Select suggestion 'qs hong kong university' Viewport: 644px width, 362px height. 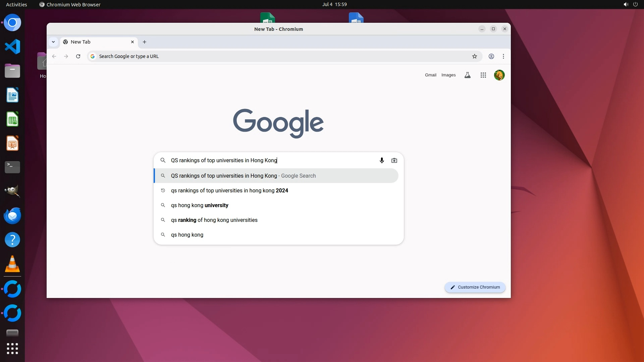[200, 205]
